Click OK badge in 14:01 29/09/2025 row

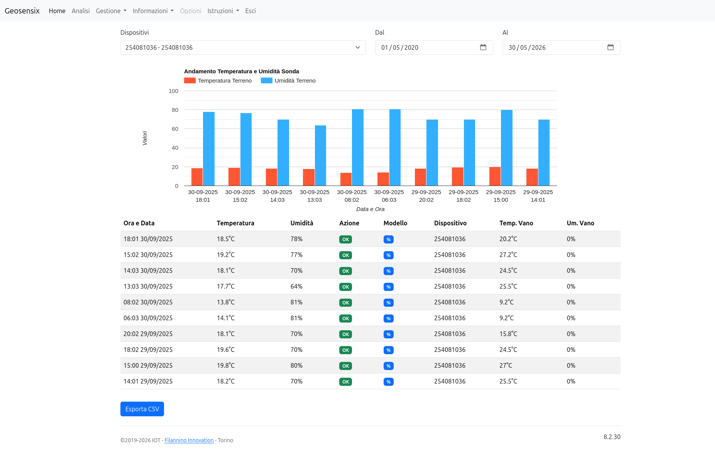[x=345, y=382]
